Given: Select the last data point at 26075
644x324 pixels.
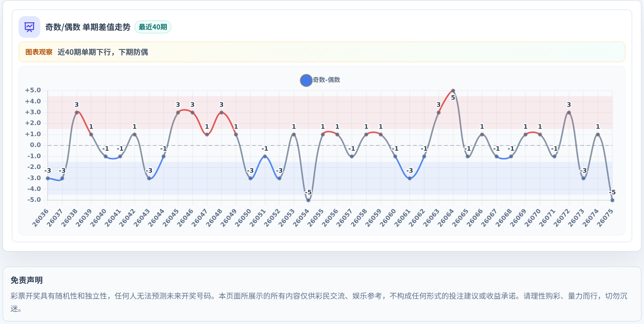Looking at the screenshot, I should click(x=612, y=200).
